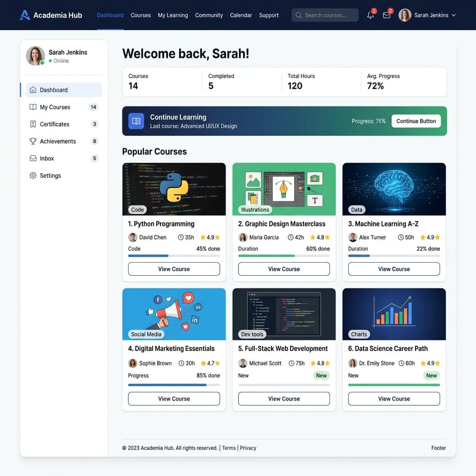
Task: Click Maria Garcia's instructor avatar
Action: point(243,237)
